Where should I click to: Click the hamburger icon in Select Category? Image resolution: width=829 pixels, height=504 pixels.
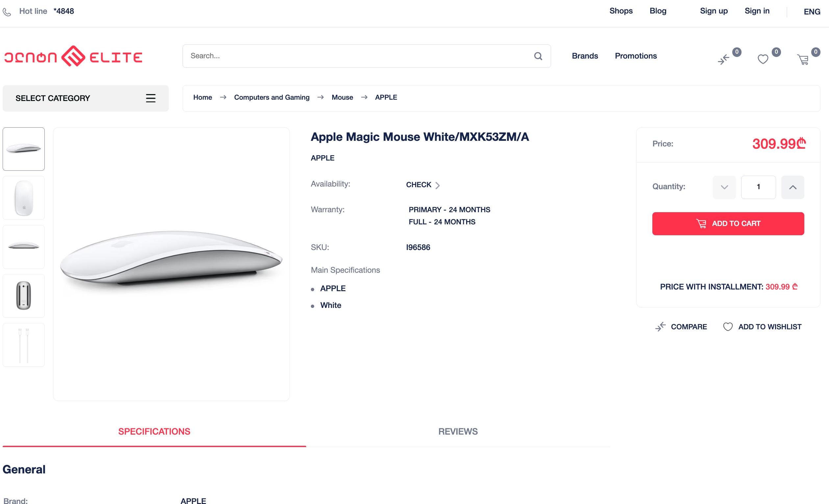coord(150,98)
